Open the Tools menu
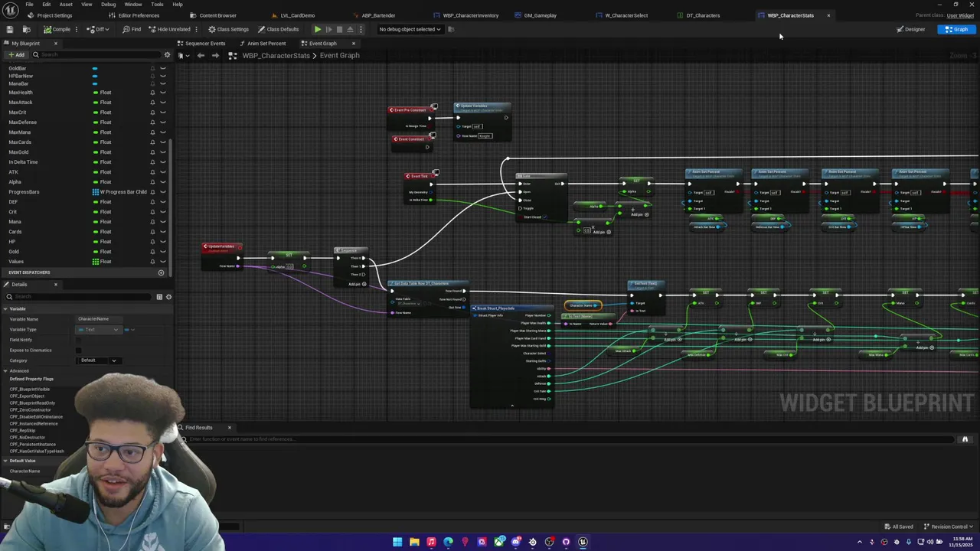This screenshot has height=551, width=980. pyautogui.click(x=157, y=4)
